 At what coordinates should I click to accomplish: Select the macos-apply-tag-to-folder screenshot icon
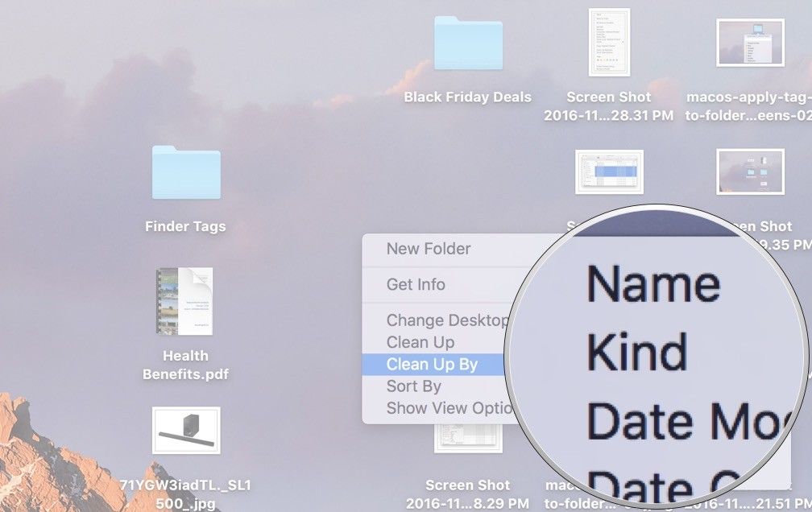[750, 43]
